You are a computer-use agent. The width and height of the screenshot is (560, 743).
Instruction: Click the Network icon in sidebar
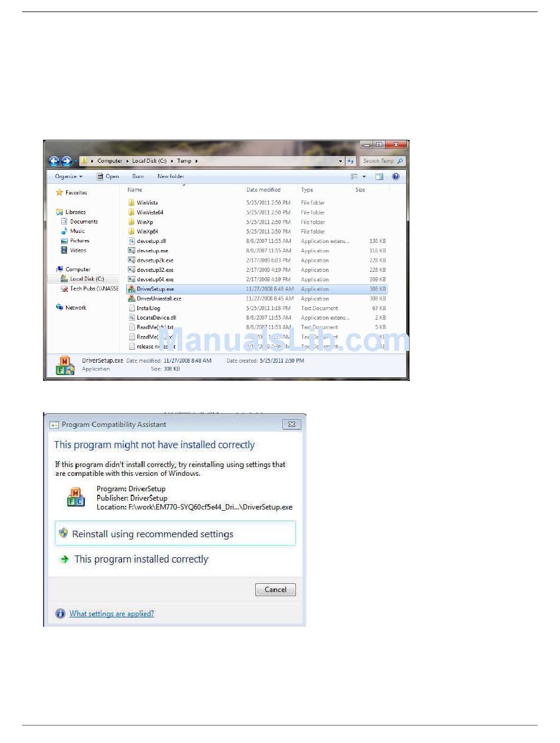coord(60,308)
